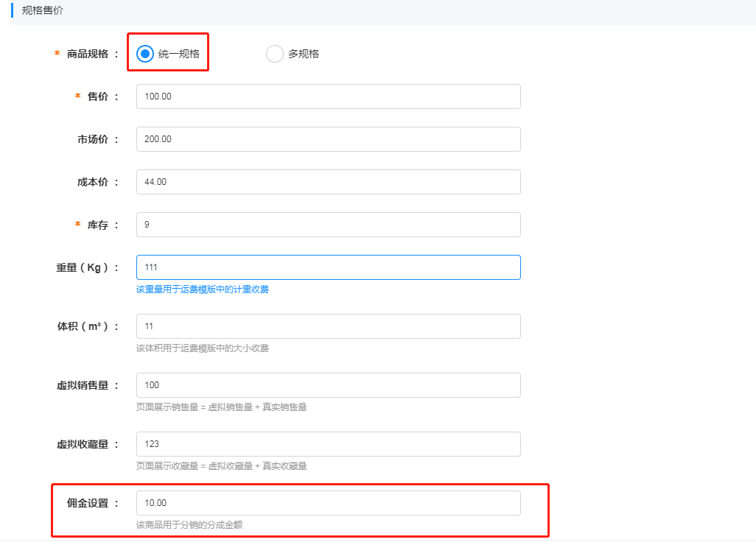
Task: Click the 虚拟销售量 input field
Action: 328,384
